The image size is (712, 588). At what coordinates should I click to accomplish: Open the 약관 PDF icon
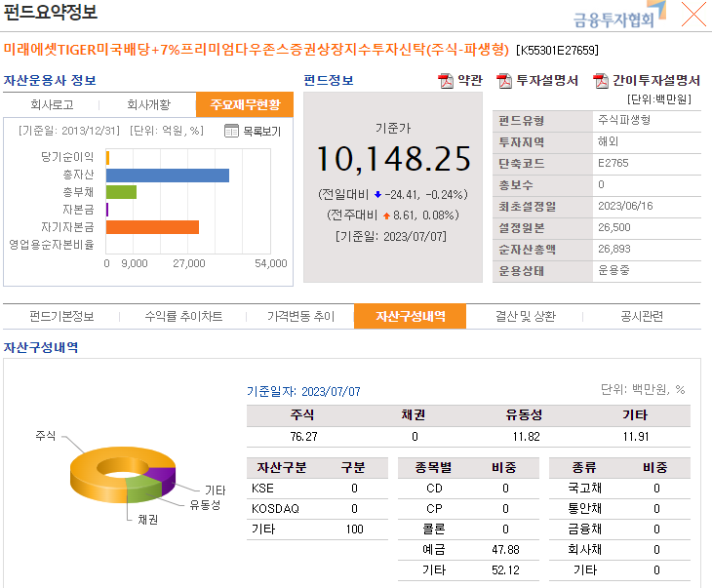[x=446, y=81]
